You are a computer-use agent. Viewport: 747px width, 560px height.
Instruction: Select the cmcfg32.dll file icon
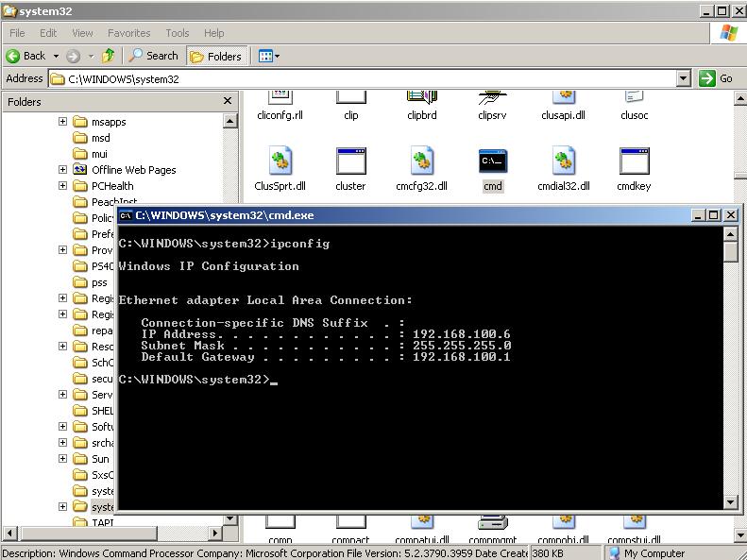pos(421,161)
